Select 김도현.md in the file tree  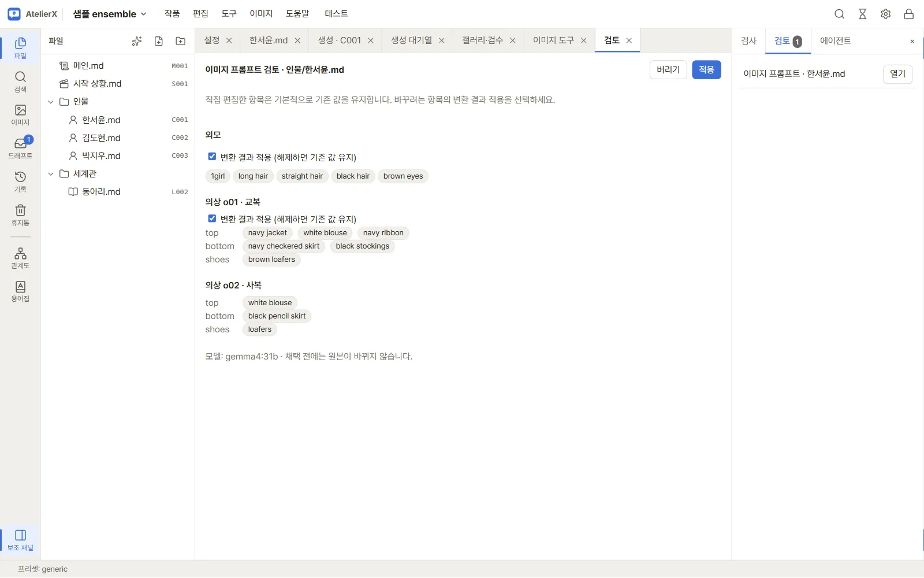point(118,138)
